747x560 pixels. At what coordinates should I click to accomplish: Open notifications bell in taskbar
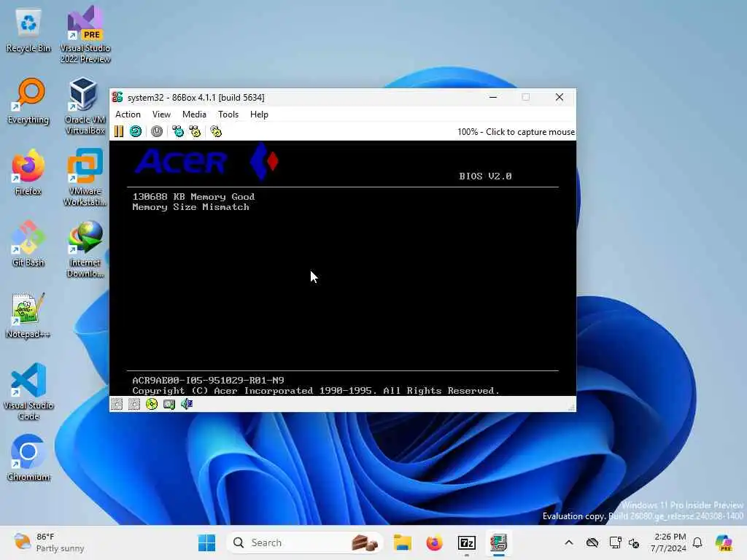(697, 542)
